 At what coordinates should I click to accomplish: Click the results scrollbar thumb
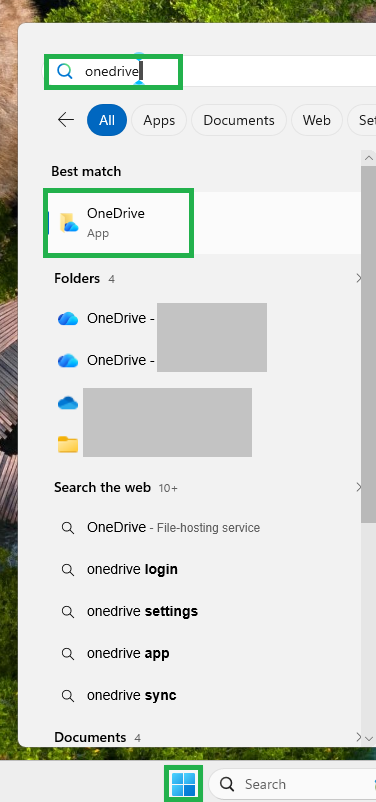click(x=369, y=344)
